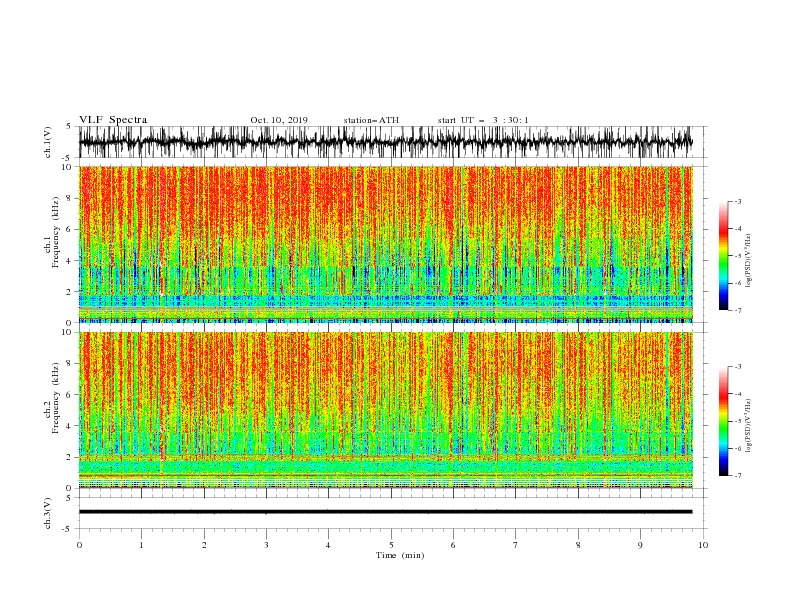Click the "VLF Spectra" title text

tap(113, 120)
